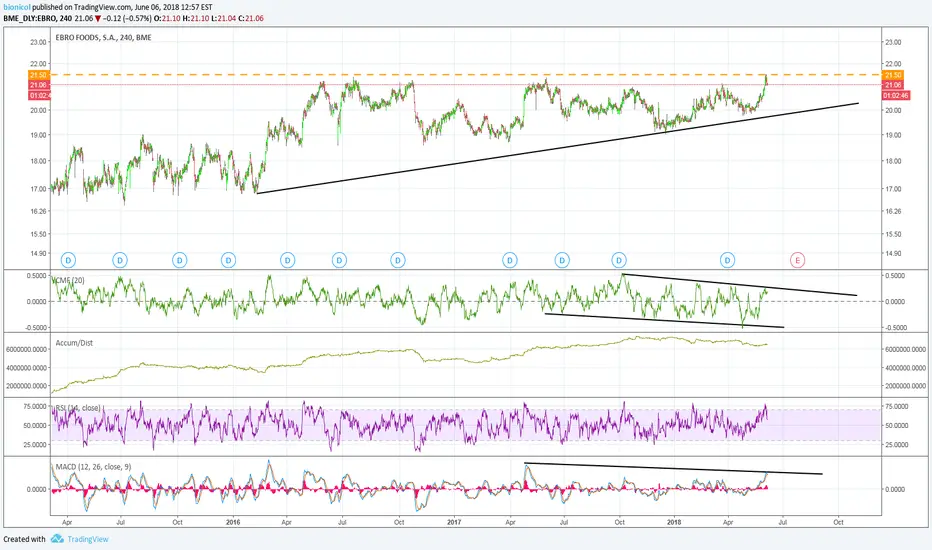This screenshot has width=932, height=550.
Task: Click the dividend marker above Apr 2015
Action: 68,260
